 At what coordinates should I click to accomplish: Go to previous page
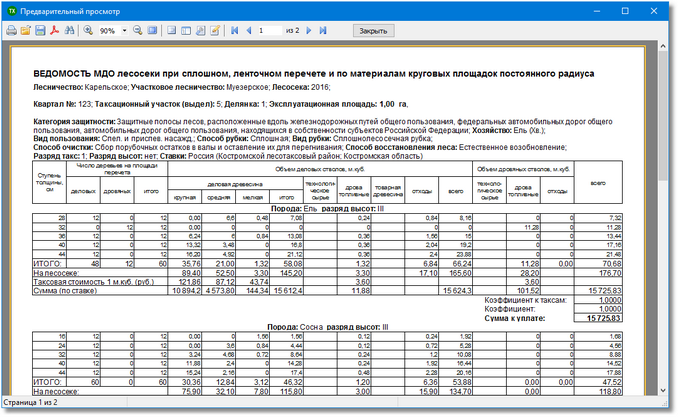tap(248, 31)
